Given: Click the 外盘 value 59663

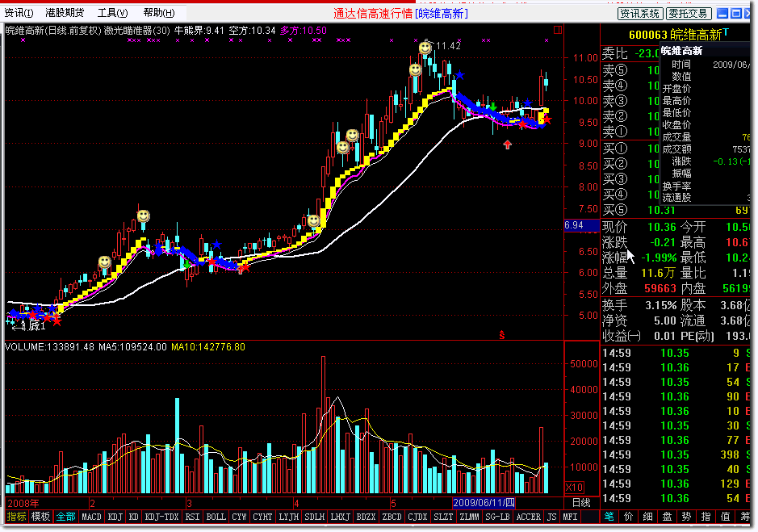Looking at the screenshot, I should pyautogui.click(x=660, y=289).
